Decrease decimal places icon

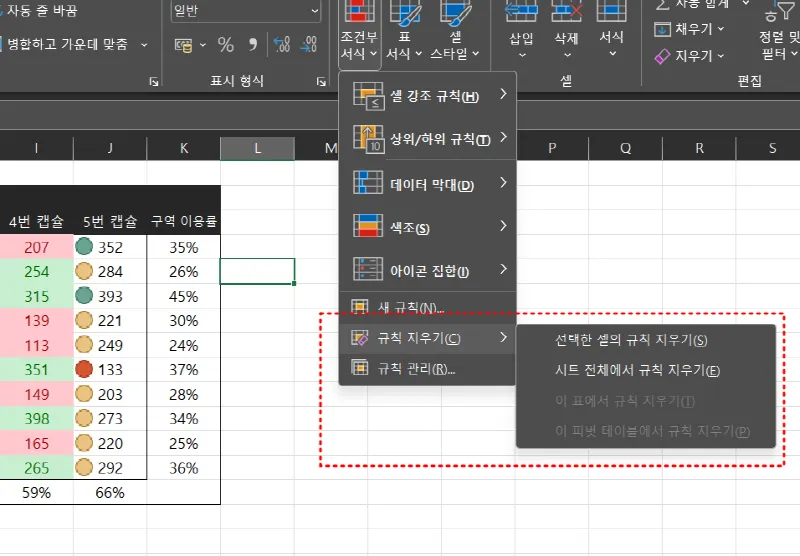click(308, 45)
